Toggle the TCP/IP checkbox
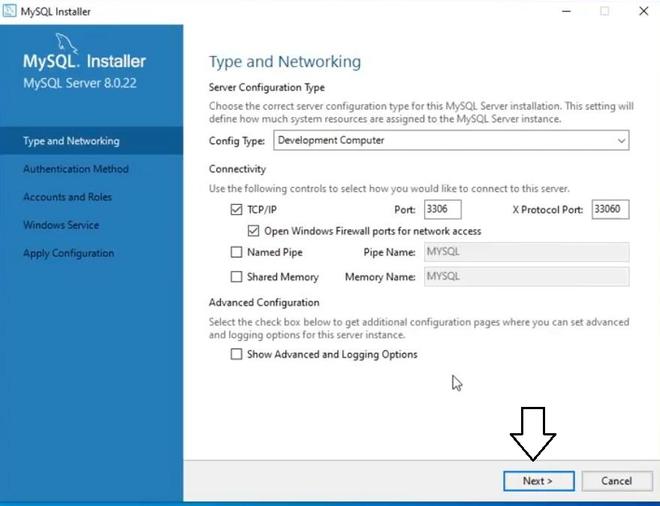Screen dimensions: 660x506 coord(236,209)
